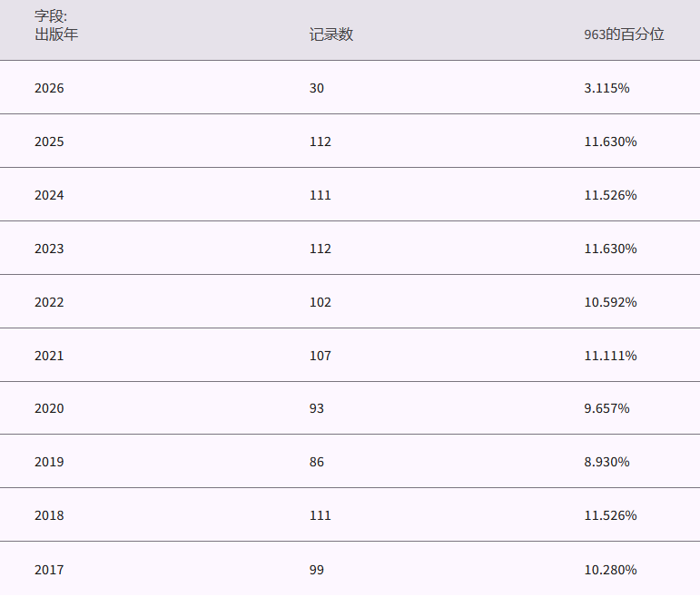Image resolution: width=700 pixels, height=597 pixels.
Task: Click record count 30 in the 2026 row
Action: click(316, 88)
